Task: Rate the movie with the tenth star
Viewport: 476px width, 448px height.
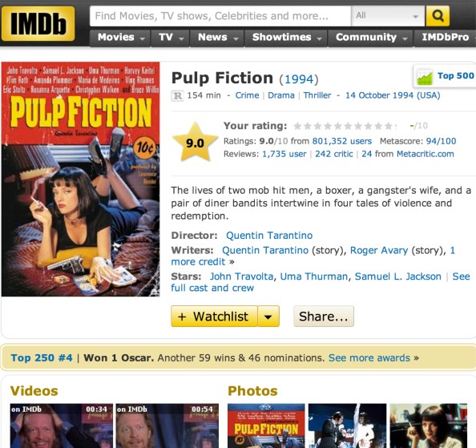Action: 389,126
